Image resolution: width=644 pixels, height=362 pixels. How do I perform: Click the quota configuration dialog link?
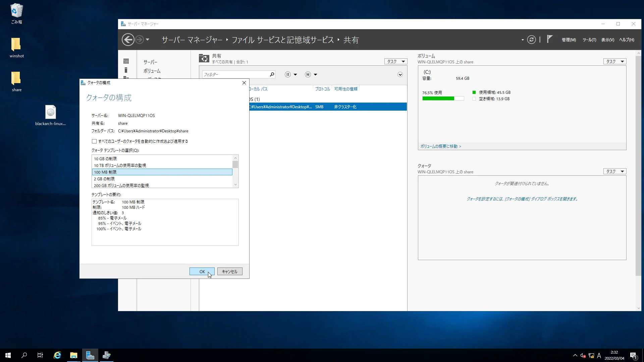(522, 199)
